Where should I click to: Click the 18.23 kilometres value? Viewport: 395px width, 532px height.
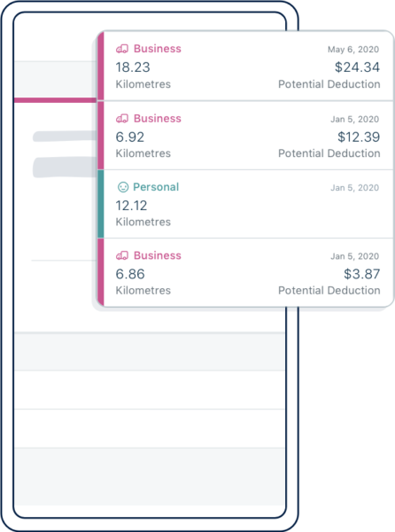pyautogui.click(x=133, y=67)
